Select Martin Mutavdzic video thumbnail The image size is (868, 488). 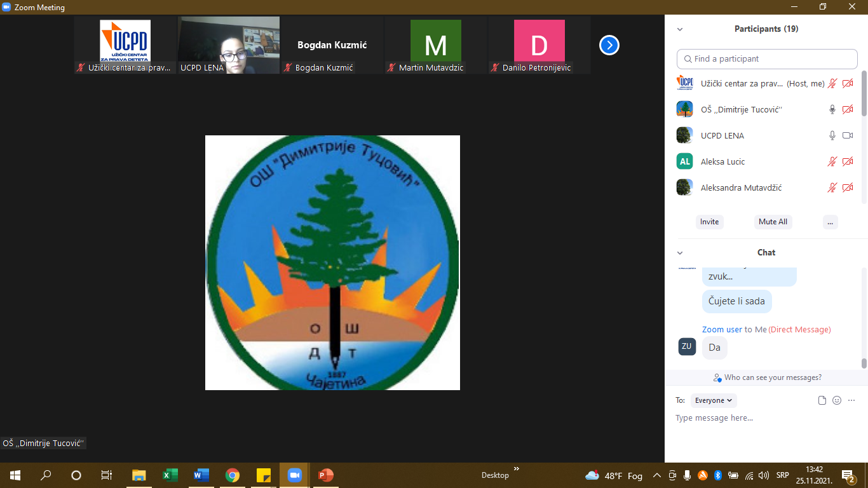[435, 45]
